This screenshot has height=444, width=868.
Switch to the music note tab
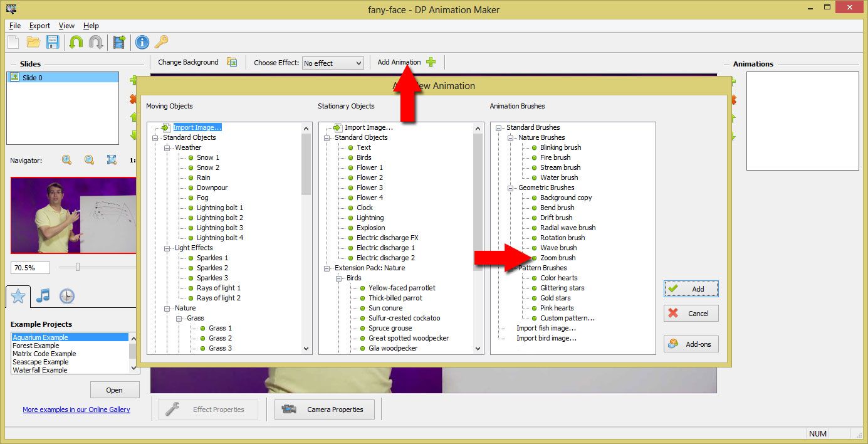point(43,296)
